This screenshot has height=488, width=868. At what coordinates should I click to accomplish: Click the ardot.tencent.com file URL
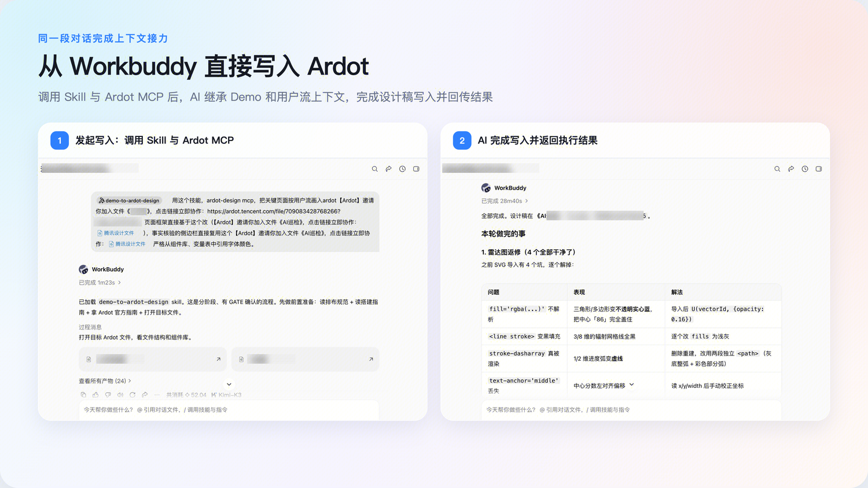click(x=274, y=212)
